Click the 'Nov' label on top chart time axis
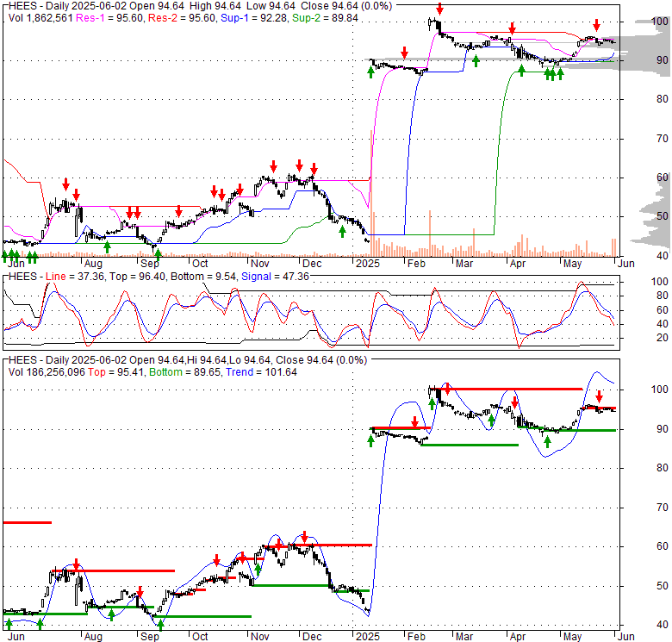The width and height of the screenshot is (672, 642). (259, 264)
